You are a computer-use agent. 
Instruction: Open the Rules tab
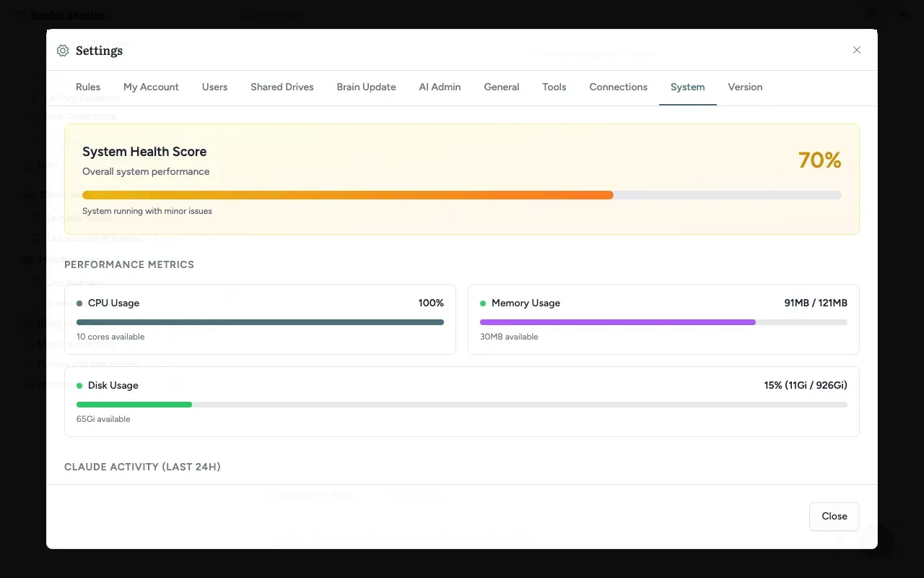click(x=88, y=87)
